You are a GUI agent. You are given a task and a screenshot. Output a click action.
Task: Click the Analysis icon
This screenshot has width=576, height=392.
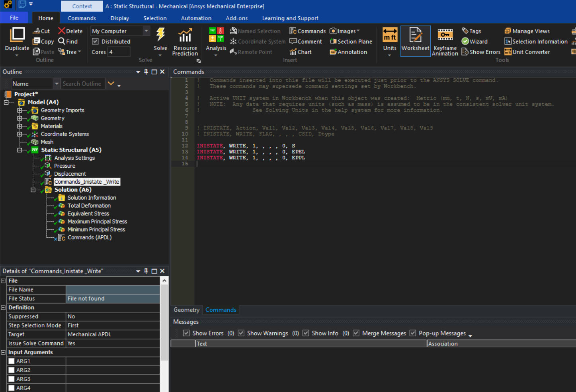(216, 35)
